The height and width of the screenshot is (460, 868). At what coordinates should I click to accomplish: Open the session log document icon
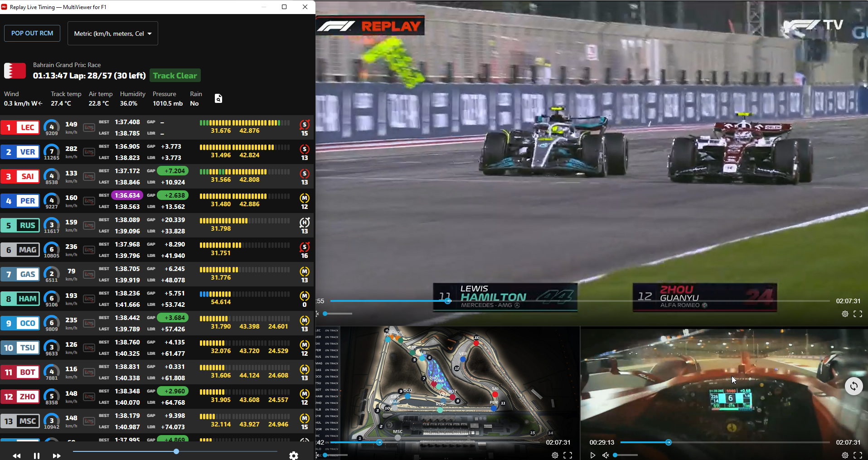coord(218,98)
